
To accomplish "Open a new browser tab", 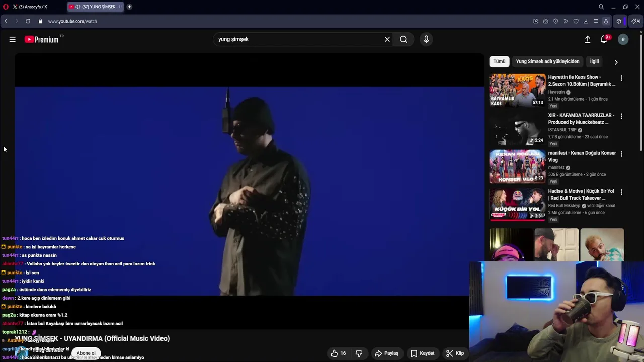I will (x=129, y=7).
